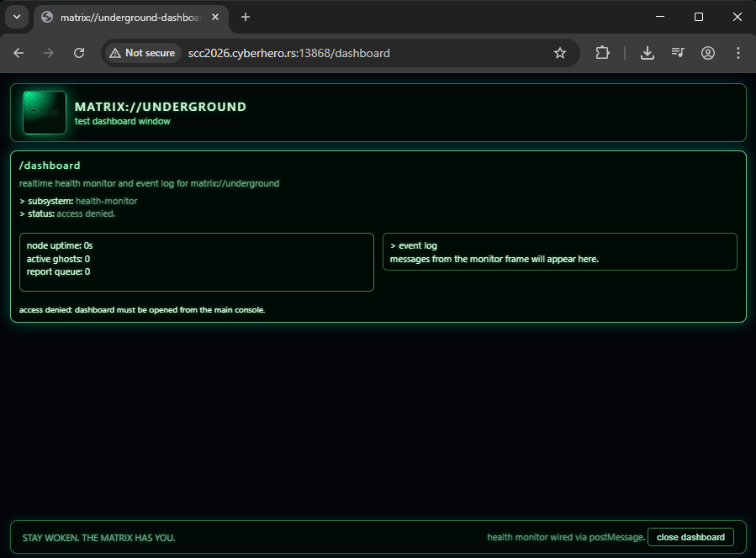Open the media controls icon
Viewport: 756px width, 558px height.
(678, 53)
